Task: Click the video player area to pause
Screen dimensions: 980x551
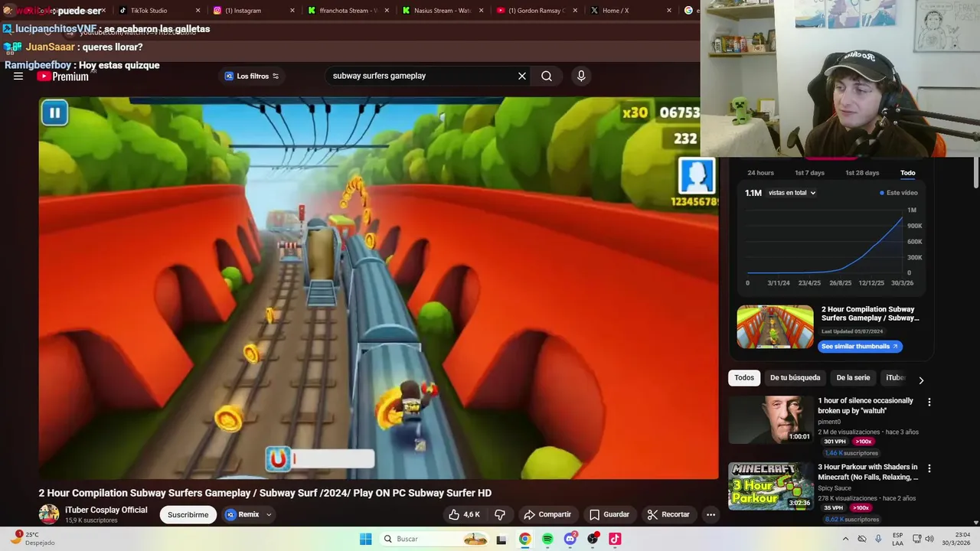Action: click(x=378, y=288)
